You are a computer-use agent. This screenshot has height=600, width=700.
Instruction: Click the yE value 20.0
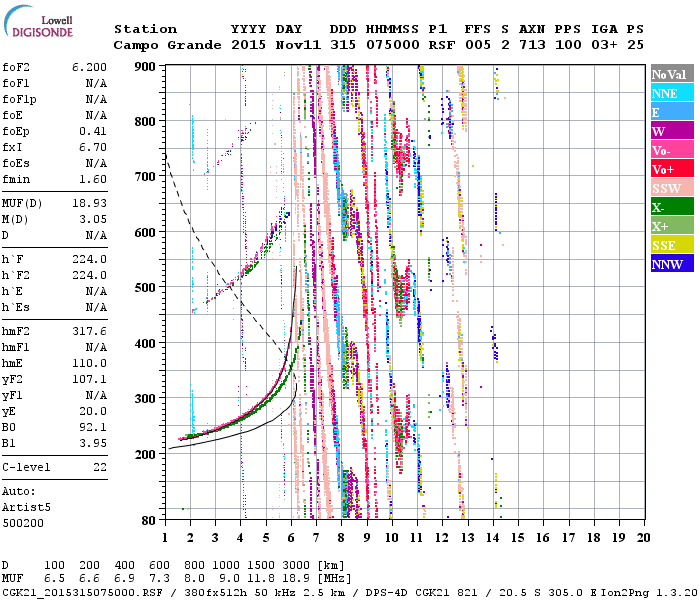click(93, 411)
